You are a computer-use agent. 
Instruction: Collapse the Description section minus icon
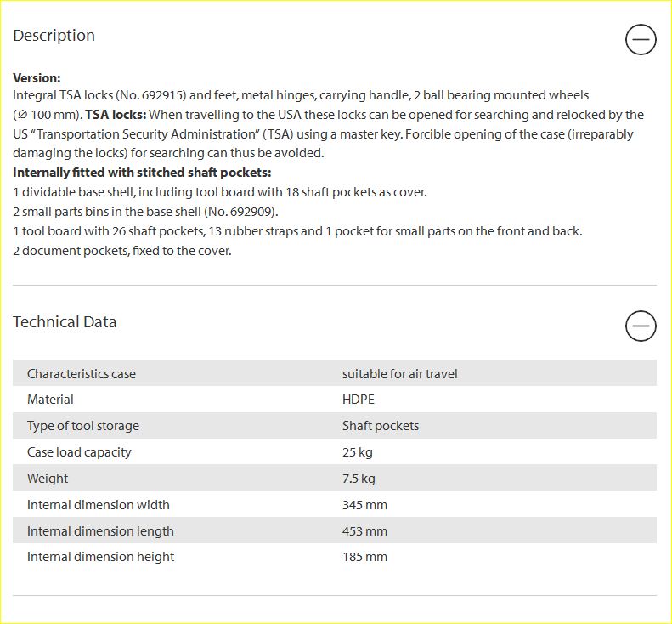click(x=641, y=39)
